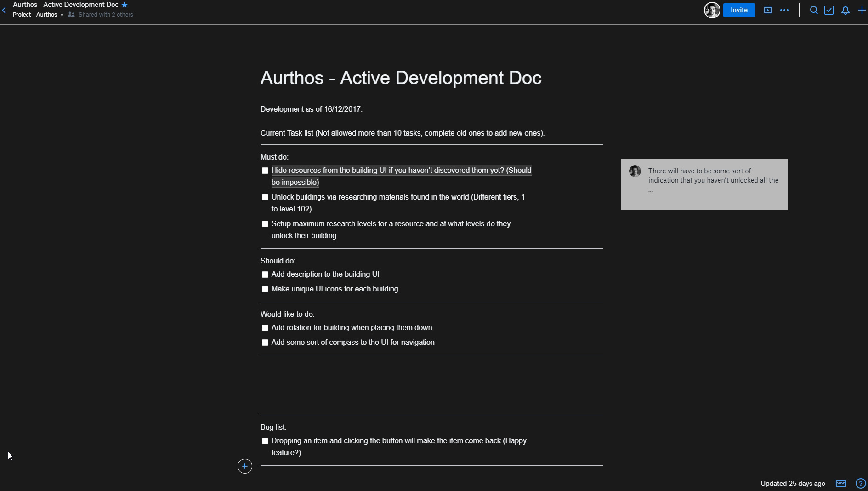Check the 'Make unique UI icons' task
Image resolution: width=868 pixels, height=491 pixels.
coord(265,289)
